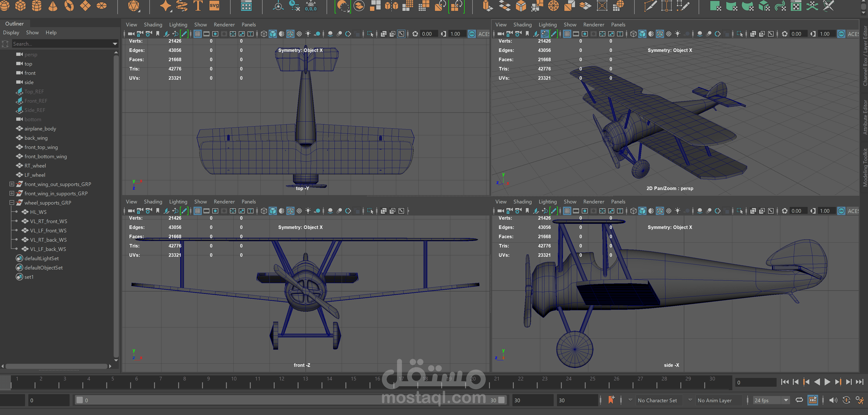Open the Outliner Display menu

pyautogui.click(x=11, y=33)
